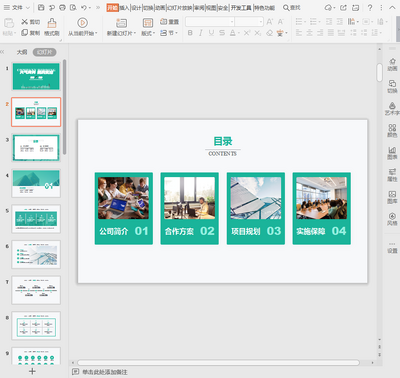Image resolution: width=400 pixels, height=378 pixels.
Task: Open the 切换 side panel icon
Action: click(392, 86)
